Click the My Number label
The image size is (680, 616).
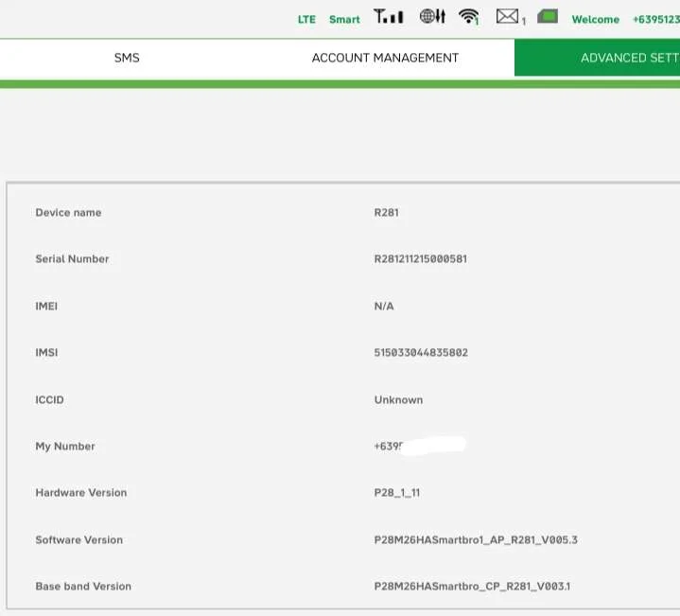(65, 447)
